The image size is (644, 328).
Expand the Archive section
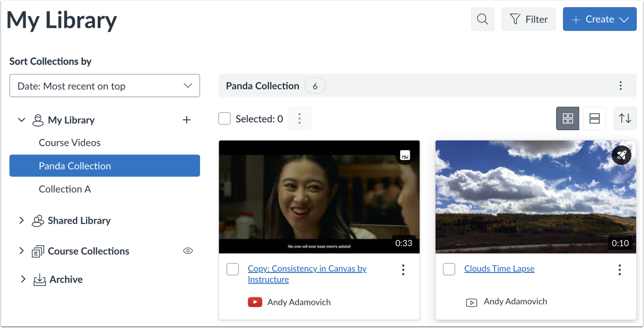pyautogui.click(x=22, y=279)
